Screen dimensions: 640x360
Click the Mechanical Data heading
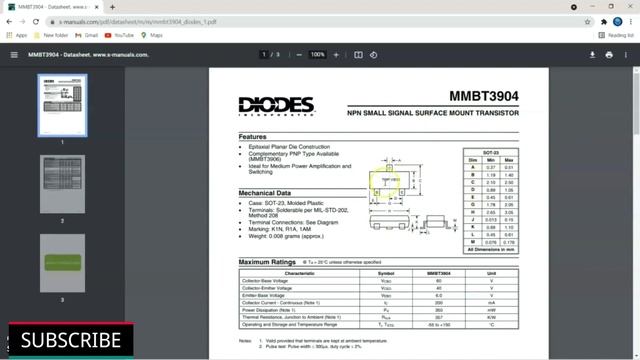pyautogui.click(x=264, y=193)
